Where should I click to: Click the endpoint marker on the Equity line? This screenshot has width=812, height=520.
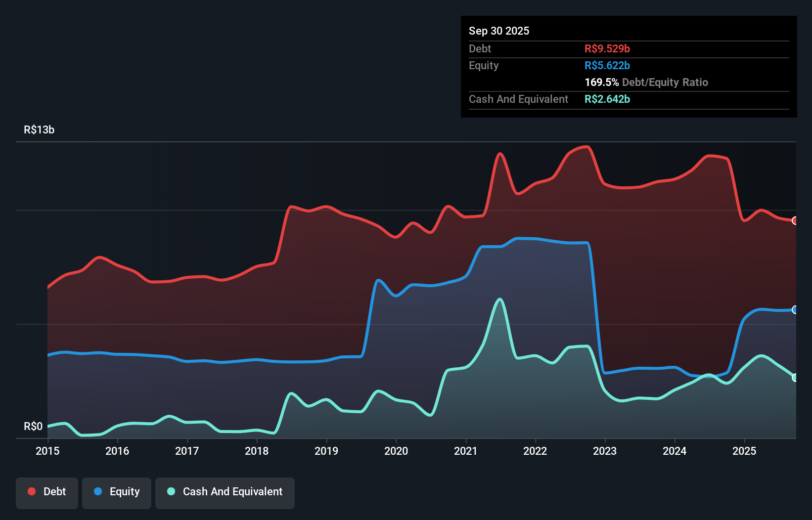[794, 310]
